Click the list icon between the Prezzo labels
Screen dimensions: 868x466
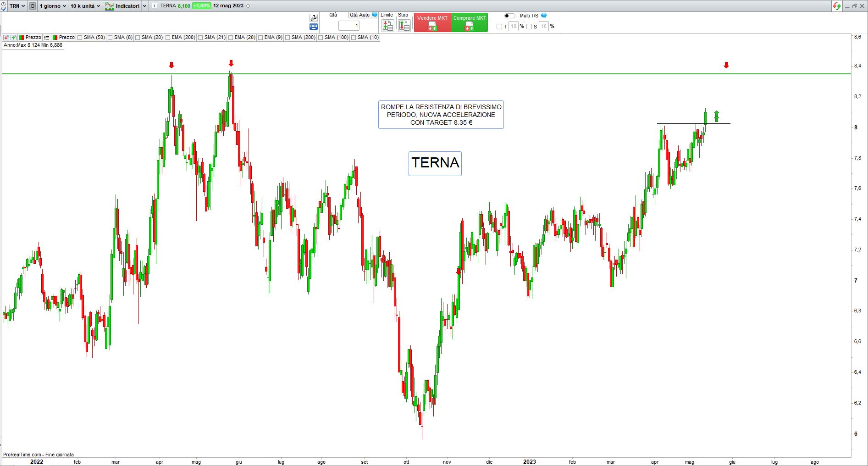point(47,38)
